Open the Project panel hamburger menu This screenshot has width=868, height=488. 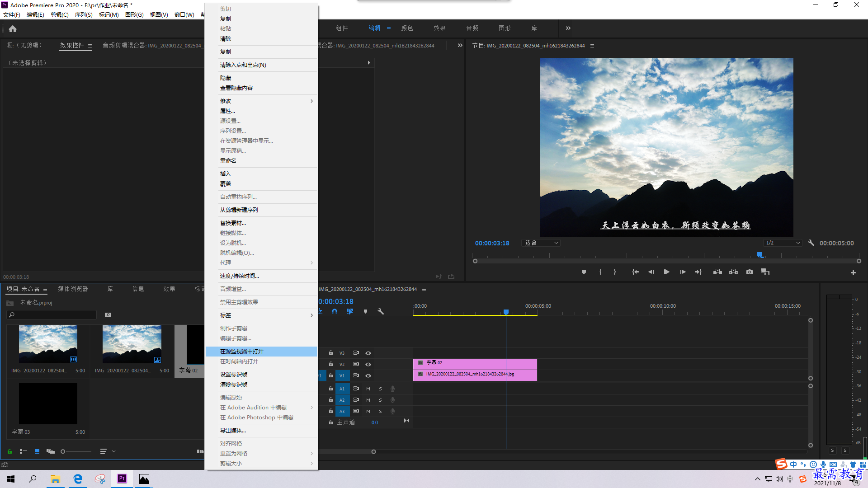45,289
